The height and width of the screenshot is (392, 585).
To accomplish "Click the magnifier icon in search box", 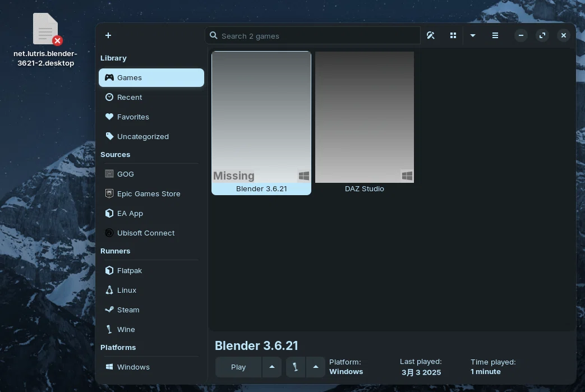I will (213, 35).
